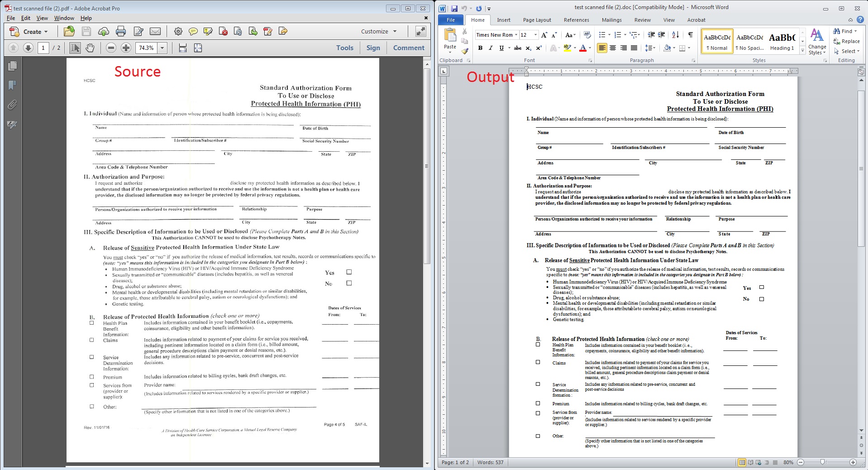868x470 pixels.
Task: Open line spacing dropdown in Word
Action: tap(650, 48)
